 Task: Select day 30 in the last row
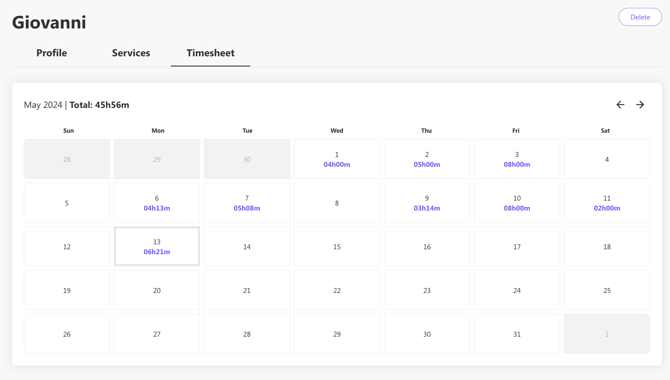click(427, 334)
